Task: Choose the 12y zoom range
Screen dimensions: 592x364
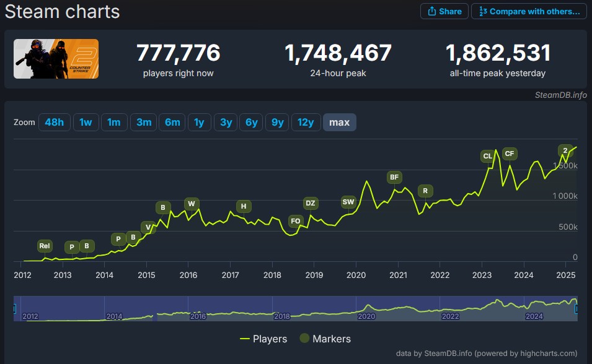Action: click(306, 122)
